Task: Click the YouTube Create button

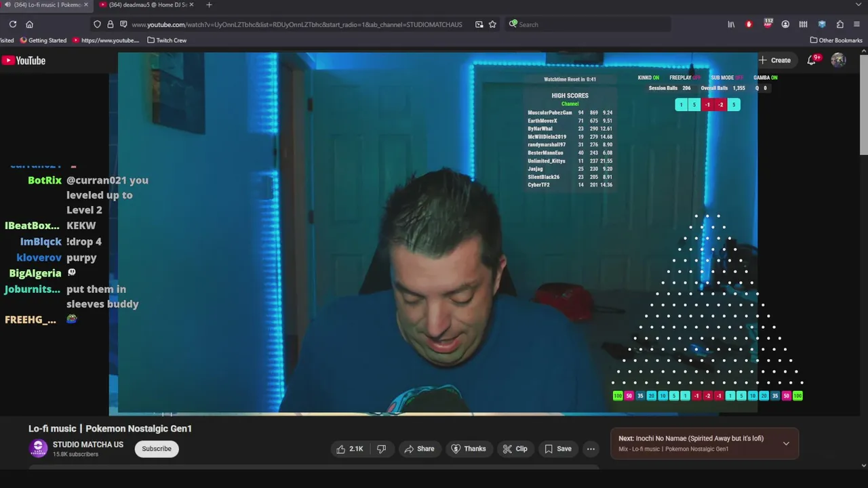Action: [774, 60]
